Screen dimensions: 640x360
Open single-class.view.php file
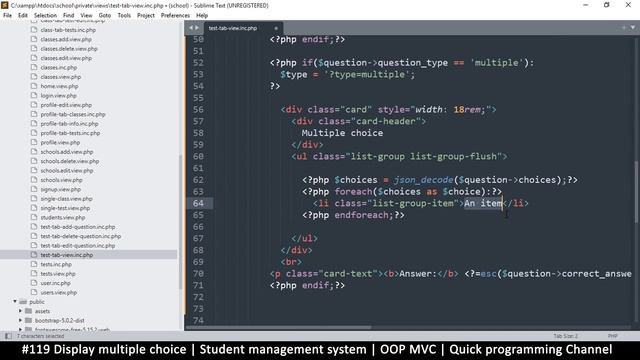coord(67,199)
